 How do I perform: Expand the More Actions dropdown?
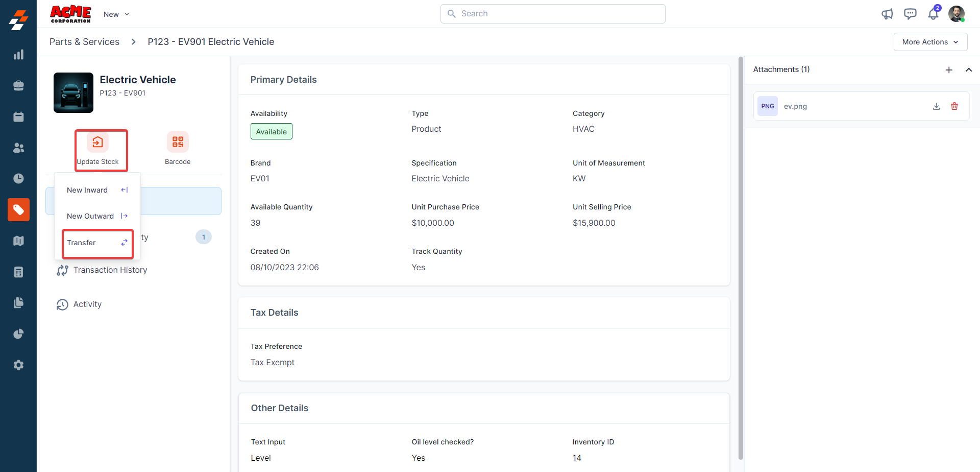click(930, 42)
